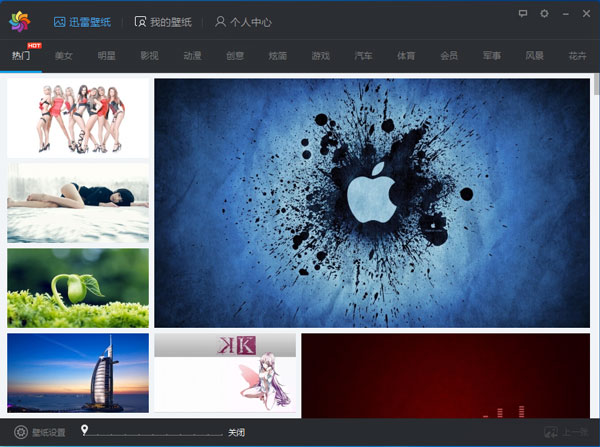Open the 风景 category tab
Viewport: 600px width, 447px height.
[x=534, y=56]
